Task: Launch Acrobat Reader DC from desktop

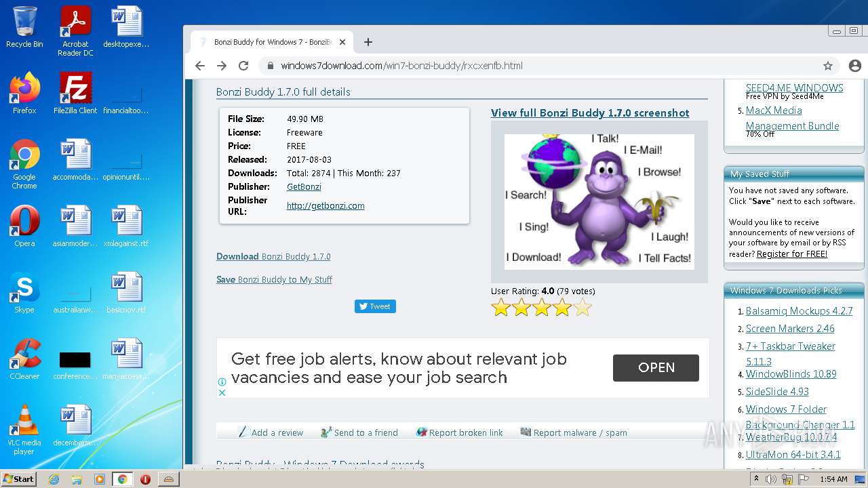Action: coord(75,31)
